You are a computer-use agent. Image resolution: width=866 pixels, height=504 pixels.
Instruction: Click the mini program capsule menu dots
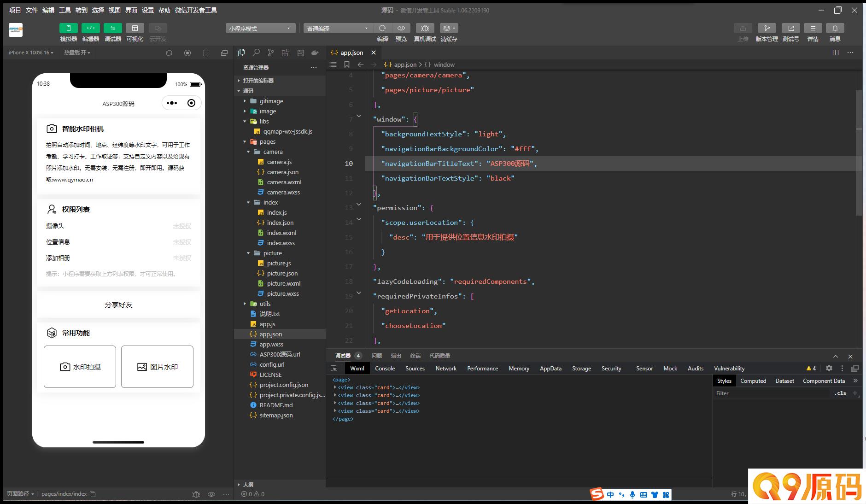[x=172, y=103]
